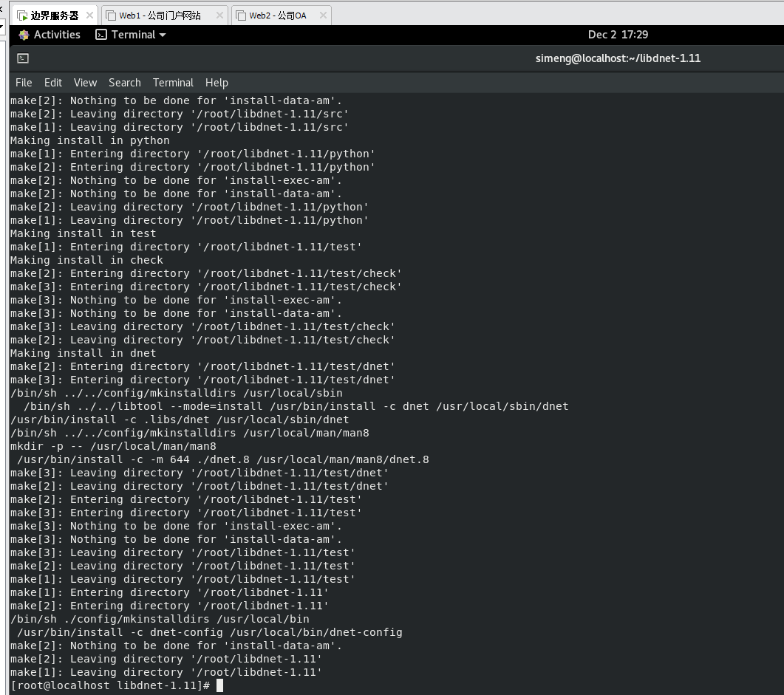Close the Web2 - 公司OA tab
784x695 pixels.
pos(321,16)
